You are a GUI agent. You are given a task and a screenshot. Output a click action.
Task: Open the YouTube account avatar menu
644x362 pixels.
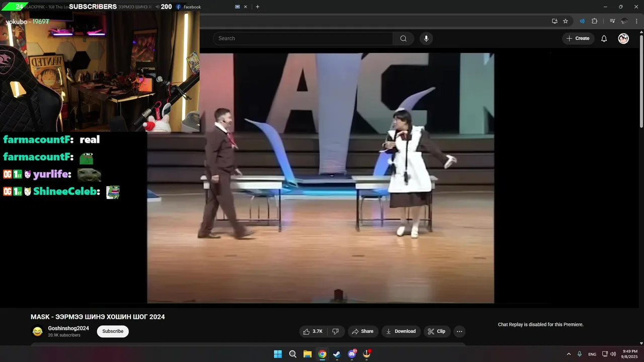coord(623,39)
